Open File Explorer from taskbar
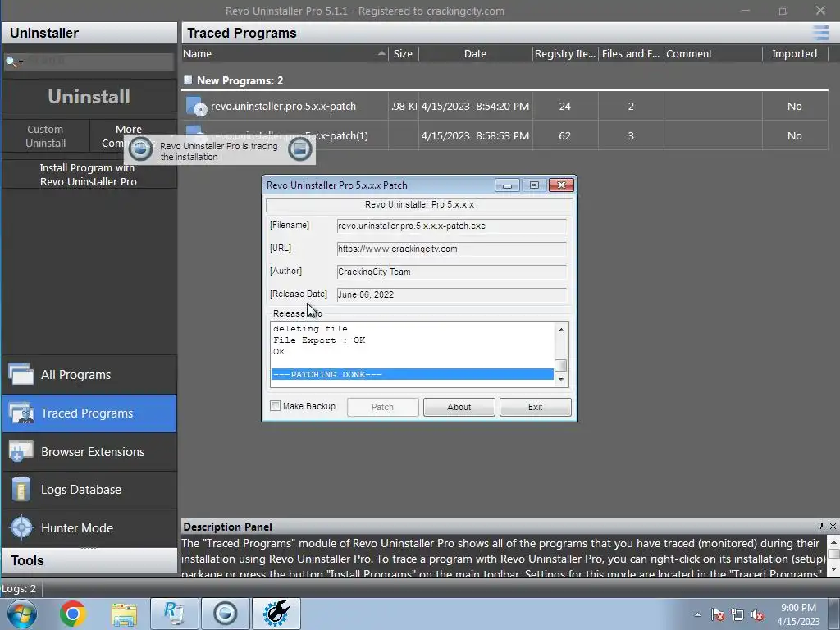The height and width of the screenshot is (630, 840). [124, 614]
